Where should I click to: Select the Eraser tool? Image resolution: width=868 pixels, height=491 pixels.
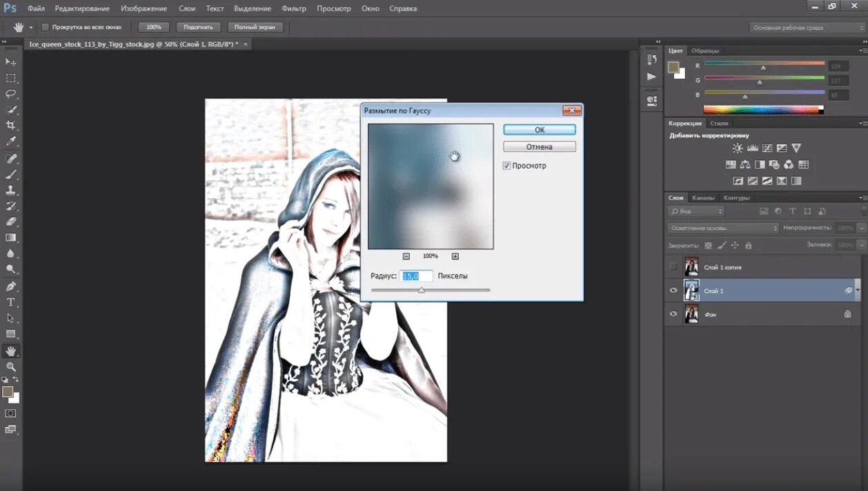pyautogui.click(x=11, y=222)
